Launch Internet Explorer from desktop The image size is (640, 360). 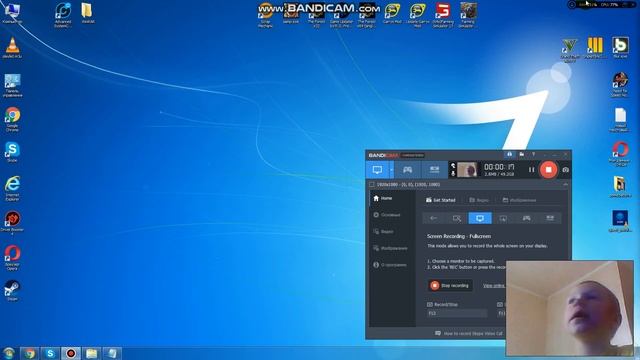[x=12, y=188]
